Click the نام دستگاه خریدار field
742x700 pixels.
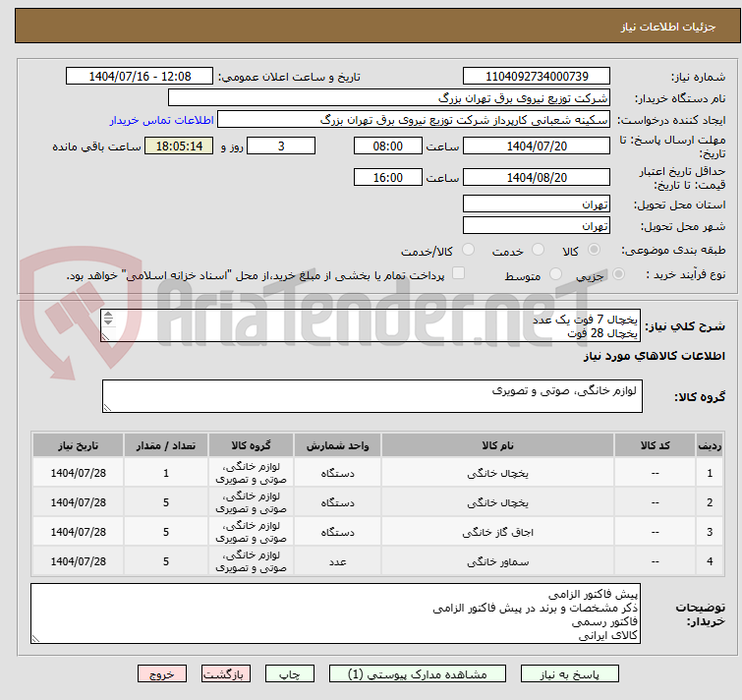tap(389, 98)
